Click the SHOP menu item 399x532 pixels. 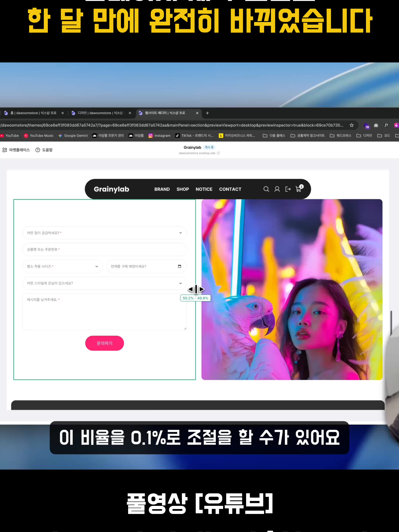pyautogui.click(x=183, y=189)
